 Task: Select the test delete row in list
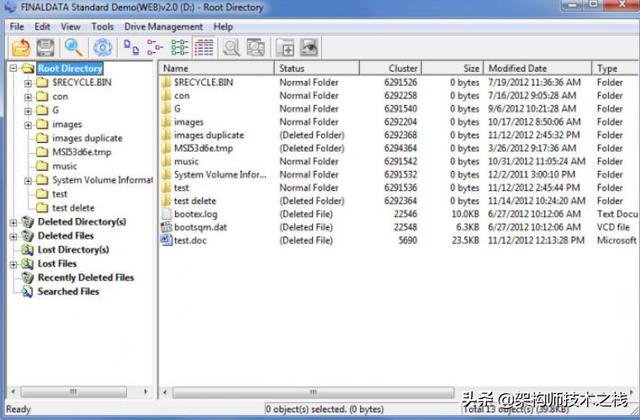click(x=398, y=201)
